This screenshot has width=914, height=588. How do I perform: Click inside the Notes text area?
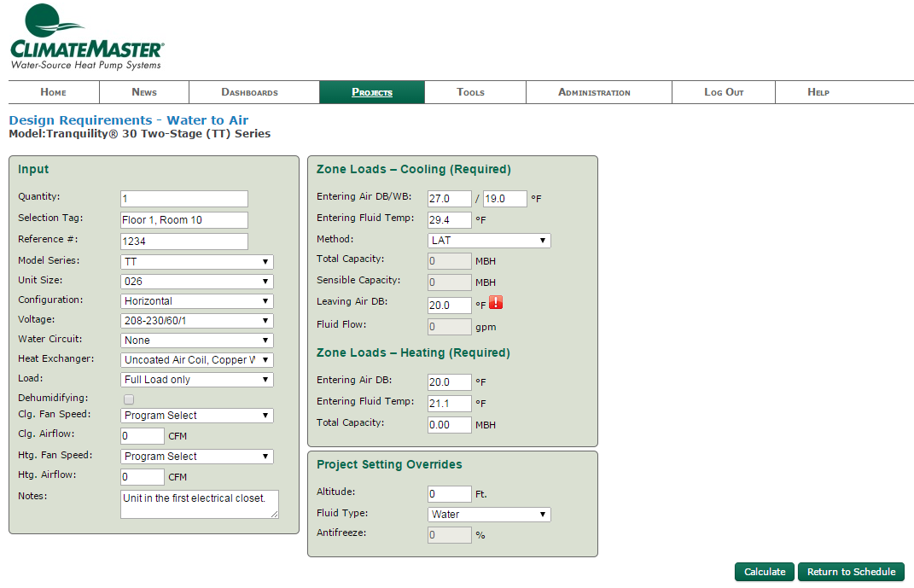(x=200, y=504)
